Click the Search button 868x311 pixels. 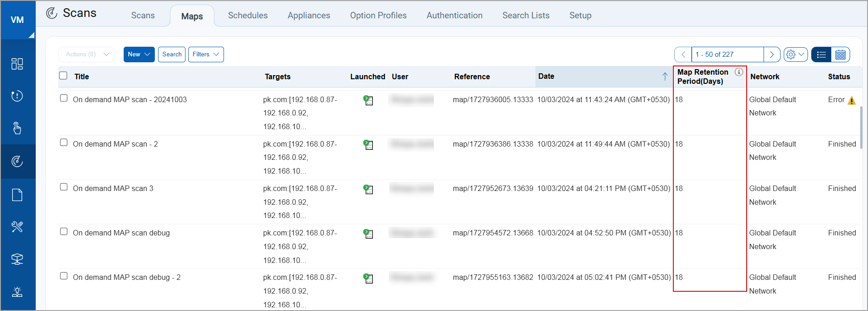pyautogui.click(x=172, y=55)
